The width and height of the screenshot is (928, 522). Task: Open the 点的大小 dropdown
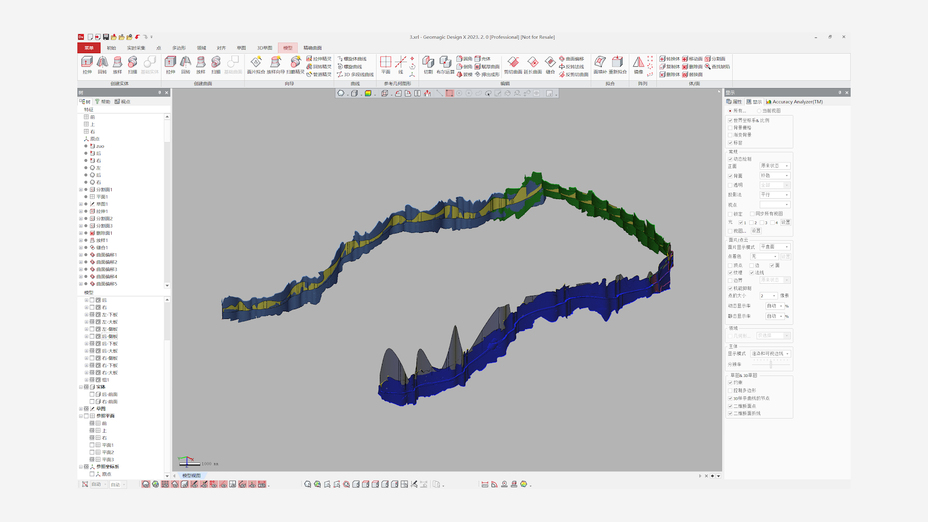[768, 295]
